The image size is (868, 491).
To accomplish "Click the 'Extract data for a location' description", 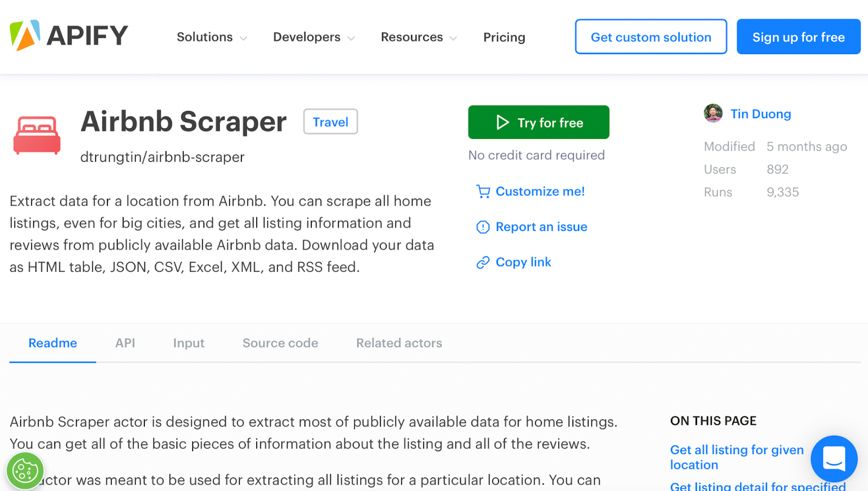I will (x=222, y=234).
